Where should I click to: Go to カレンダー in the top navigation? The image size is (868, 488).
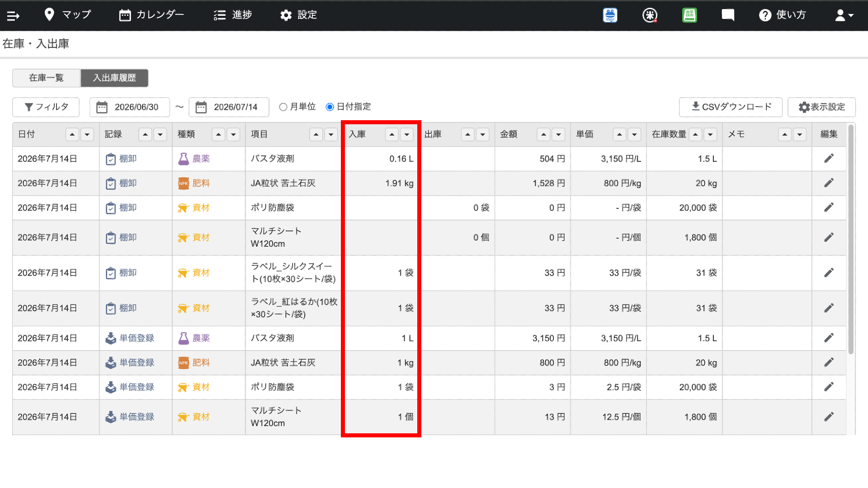click(151, 15)
